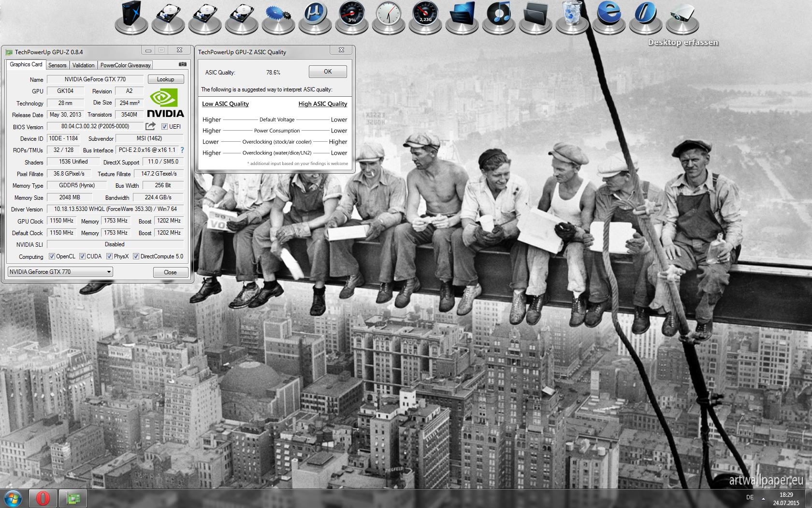Viewport: 812px width, 508px height.
Task: Click the BIOS Version field
Action: tap(95, 126)
